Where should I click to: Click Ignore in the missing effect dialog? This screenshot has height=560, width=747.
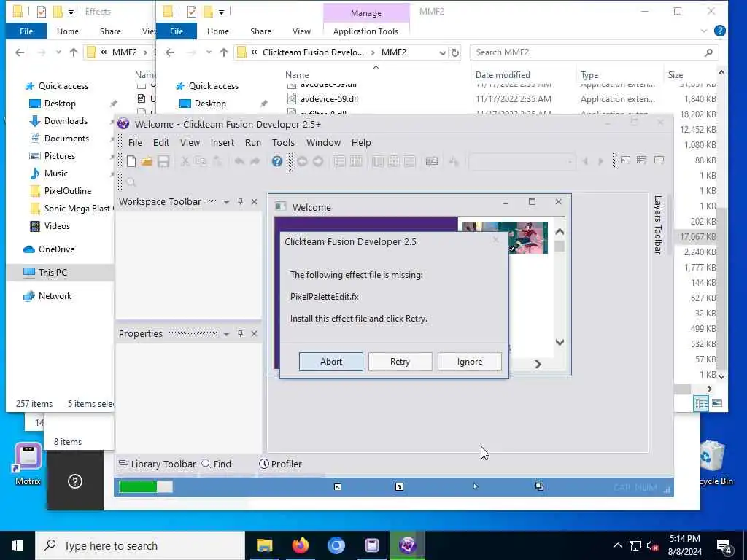[x=470, y=362]
